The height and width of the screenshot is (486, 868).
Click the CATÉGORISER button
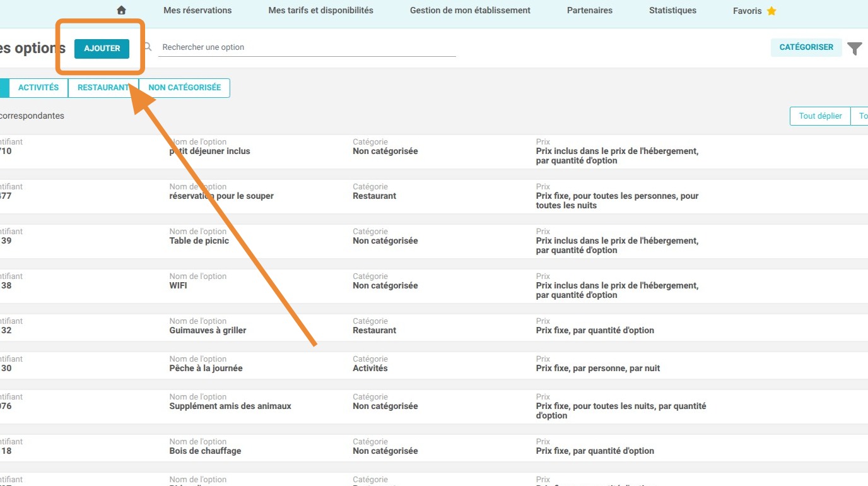pyautogui.click(x=806, y=47)
